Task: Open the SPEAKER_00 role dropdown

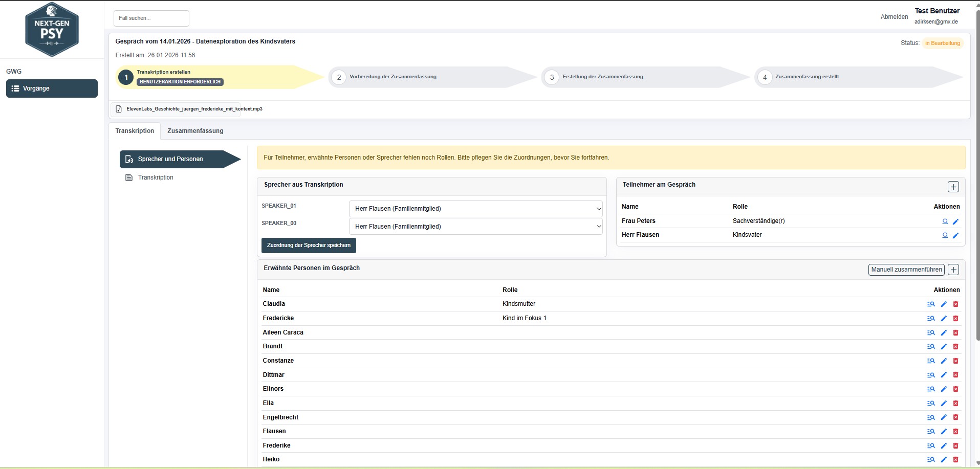Action: pos(475,227)
